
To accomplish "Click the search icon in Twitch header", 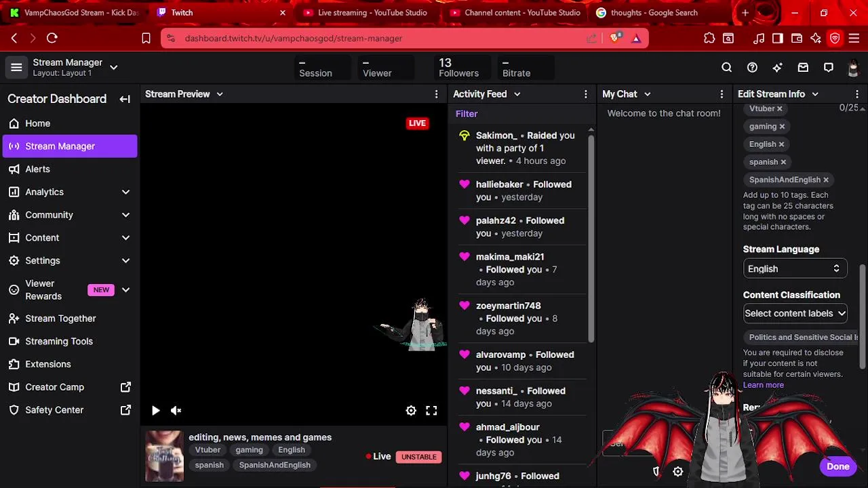I will 726,67.
